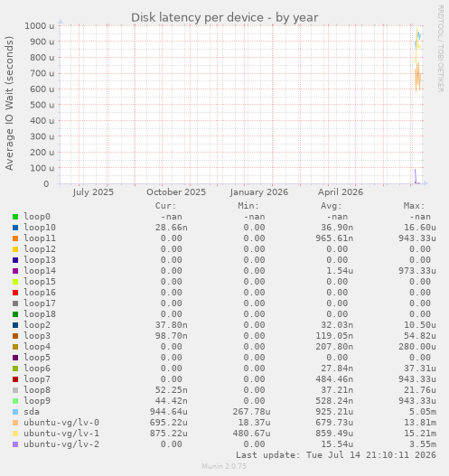449x476 pixels.
Task: Click the loop4 max value 280.00u
Action: (x=417, y=347)
